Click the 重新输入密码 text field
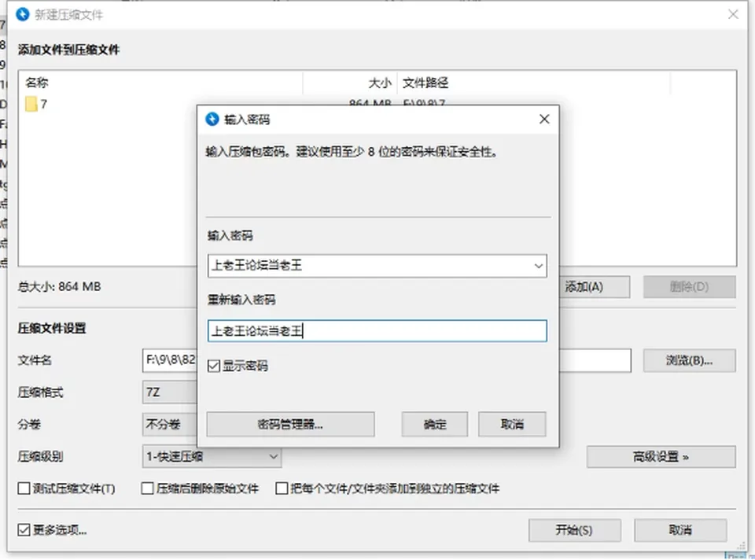The height and width of the screenshot is (560, 755). (377, 331)
